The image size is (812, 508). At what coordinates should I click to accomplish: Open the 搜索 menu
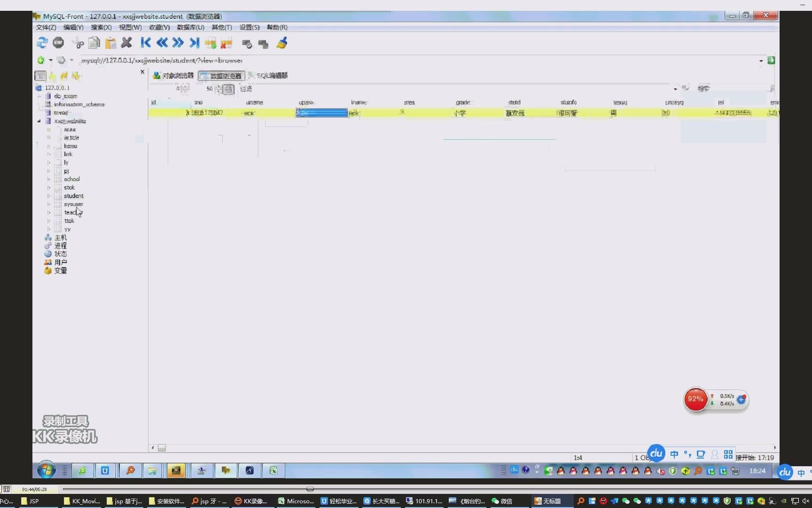pos(101,27)
